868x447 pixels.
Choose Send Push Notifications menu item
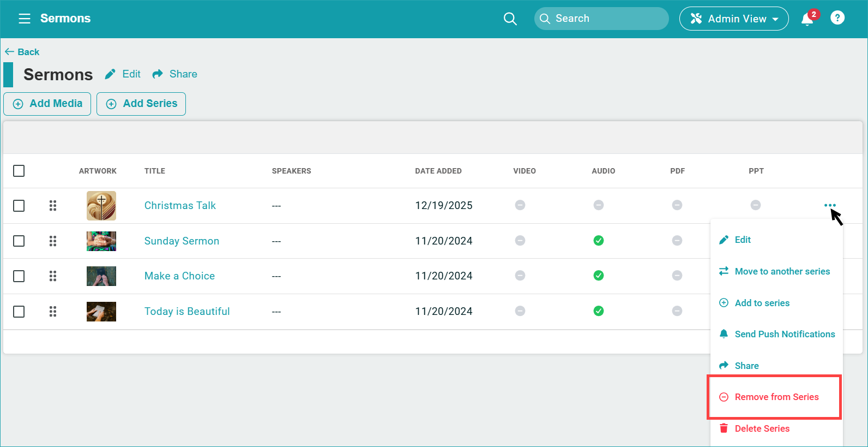[x=784, y=334]
